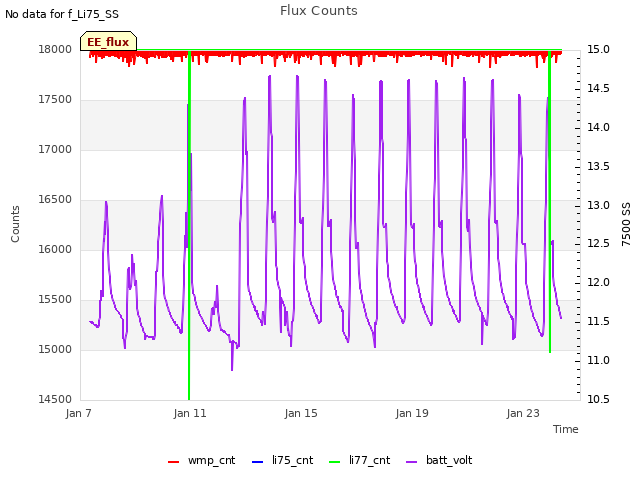Toggle li77_cnt series in legend
The height and width of the screenshot is (480, 640).
(x=360, y=460)
